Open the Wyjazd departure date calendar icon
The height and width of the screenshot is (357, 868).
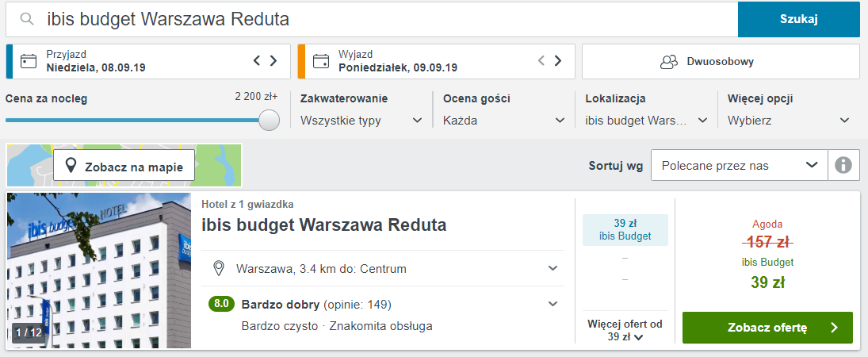[320, 61]
